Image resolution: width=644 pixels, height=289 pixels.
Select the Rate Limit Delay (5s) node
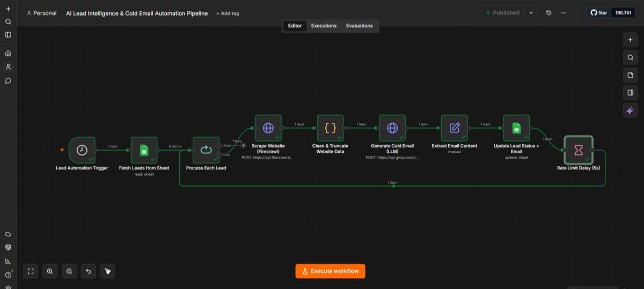579,150
